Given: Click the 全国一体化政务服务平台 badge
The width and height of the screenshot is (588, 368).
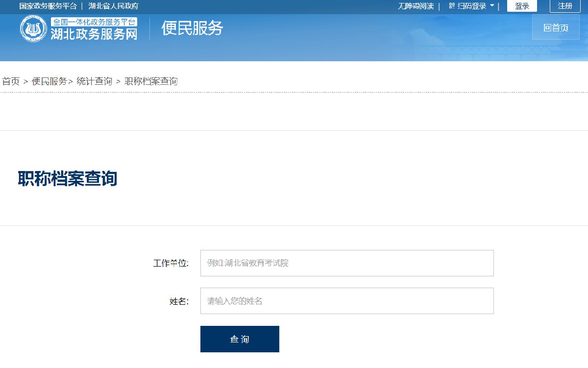Looking at the screenshot, I should click(x=94, y=22).
